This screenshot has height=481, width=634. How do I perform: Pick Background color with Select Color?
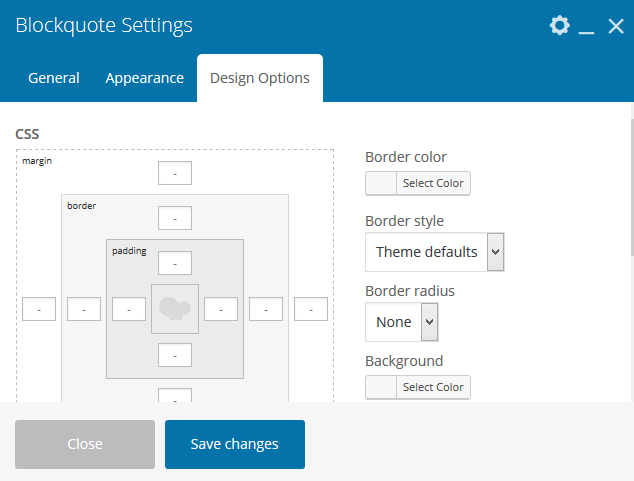click(418, 387)
